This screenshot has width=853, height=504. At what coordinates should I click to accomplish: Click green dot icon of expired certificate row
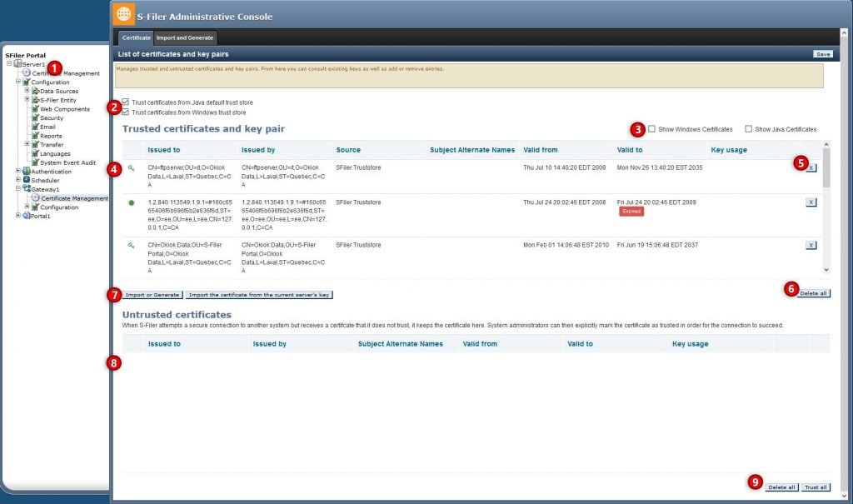point(131,202)
